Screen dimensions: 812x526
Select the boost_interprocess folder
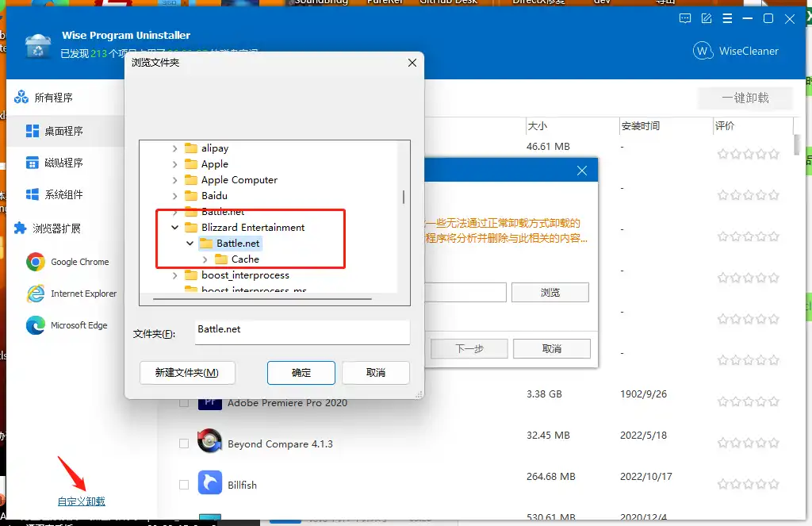(246, 275)
